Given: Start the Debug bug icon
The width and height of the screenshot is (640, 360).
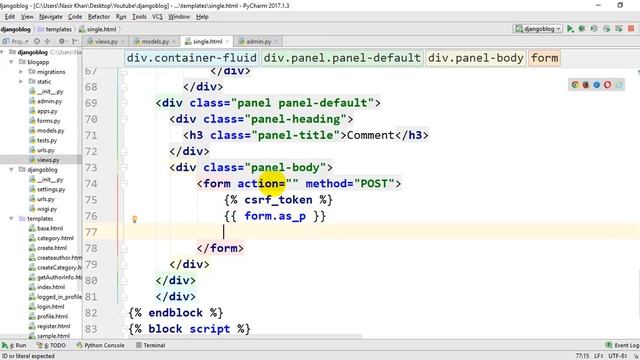Looking at the screenshot, I should (582, 29).
